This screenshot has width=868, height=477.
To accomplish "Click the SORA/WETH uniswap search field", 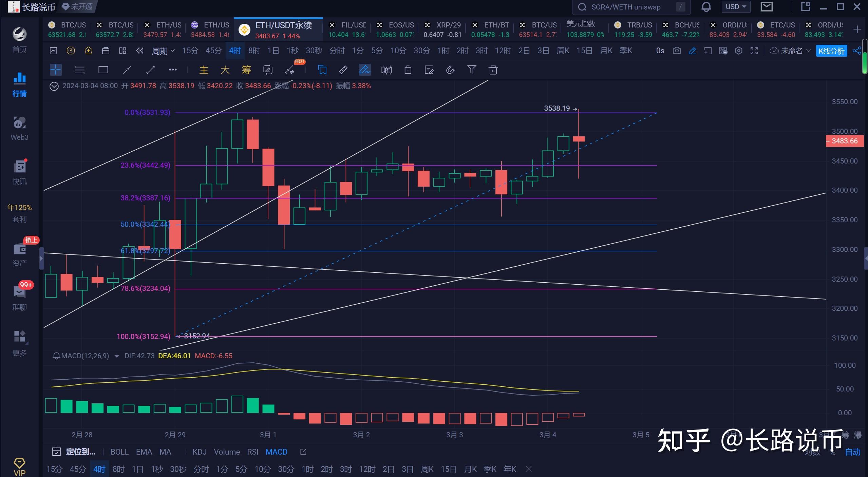I will (x=631, y=7).
